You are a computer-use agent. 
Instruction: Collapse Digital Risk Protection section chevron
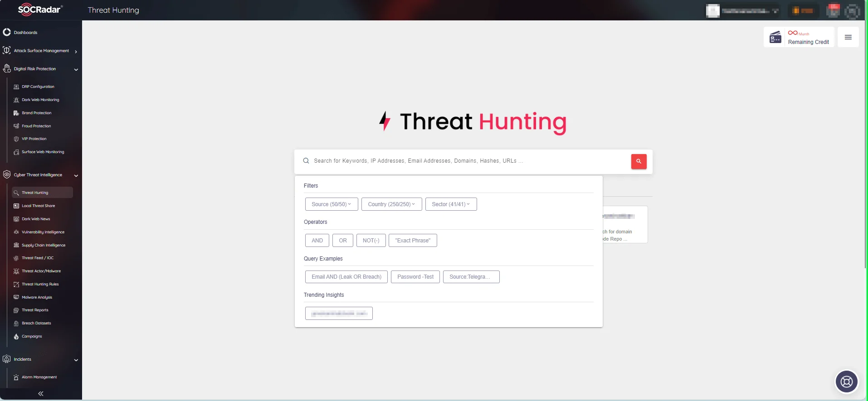tap(76, 69)
